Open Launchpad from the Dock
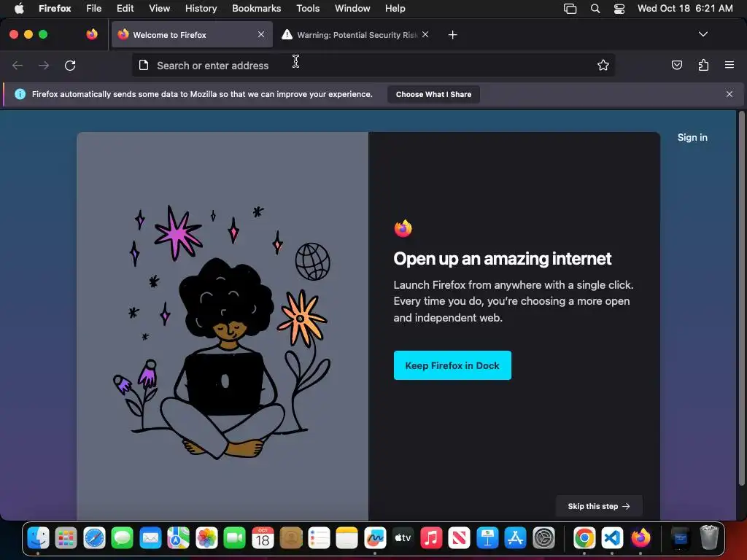 point(66,538)
